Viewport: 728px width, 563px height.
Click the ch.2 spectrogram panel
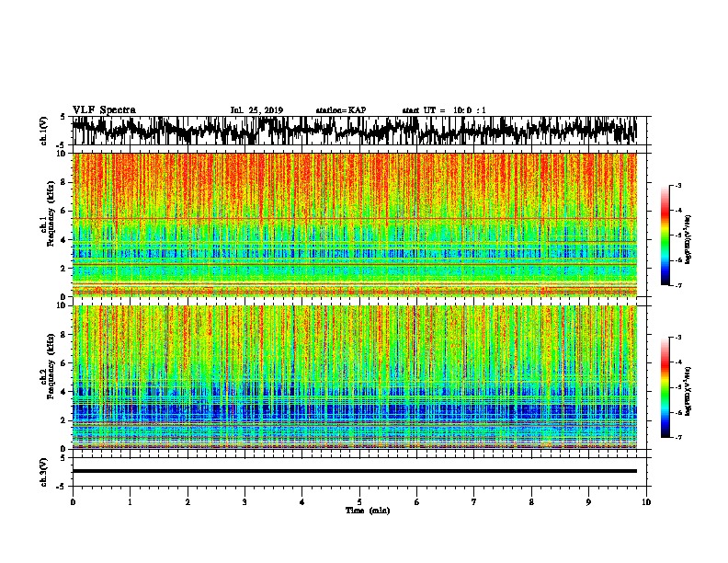354,377
